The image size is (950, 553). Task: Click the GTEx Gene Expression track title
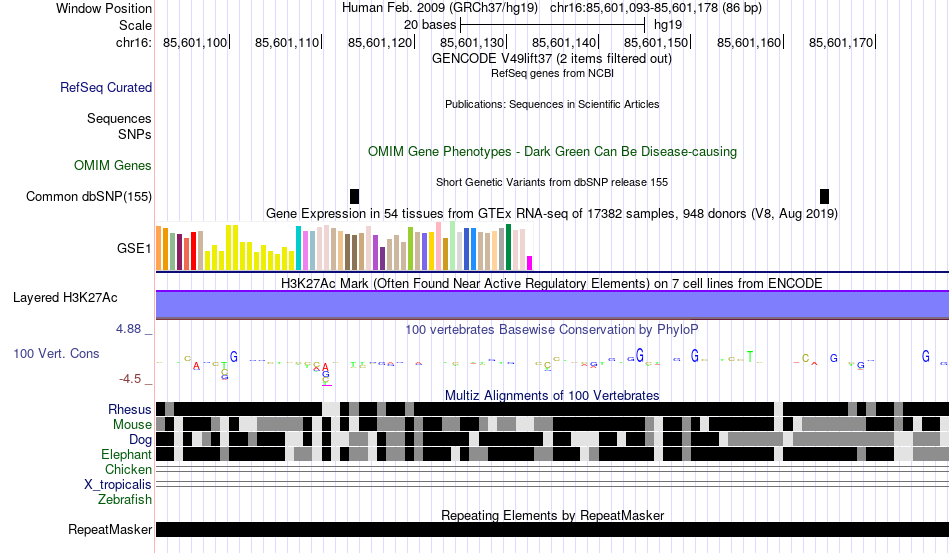552,213
